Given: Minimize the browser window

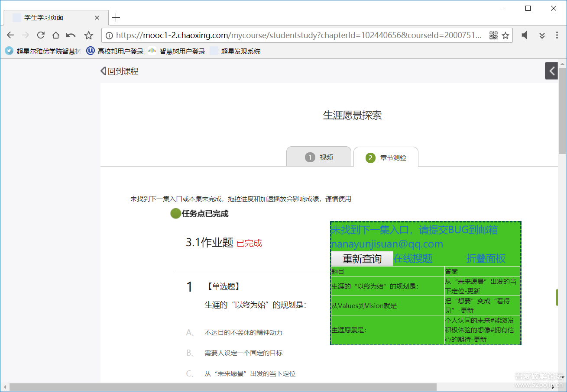Looking at the screenshot, I should (502, 8).
